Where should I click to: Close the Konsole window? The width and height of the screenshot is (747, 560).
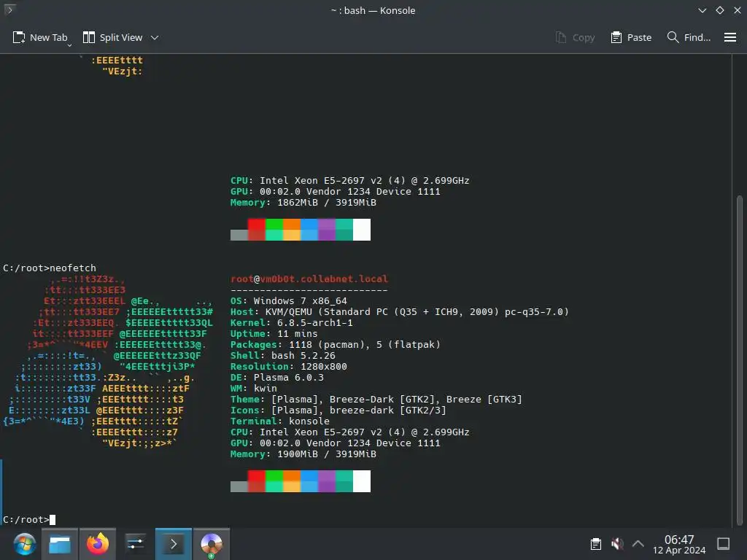click(737, 10)
